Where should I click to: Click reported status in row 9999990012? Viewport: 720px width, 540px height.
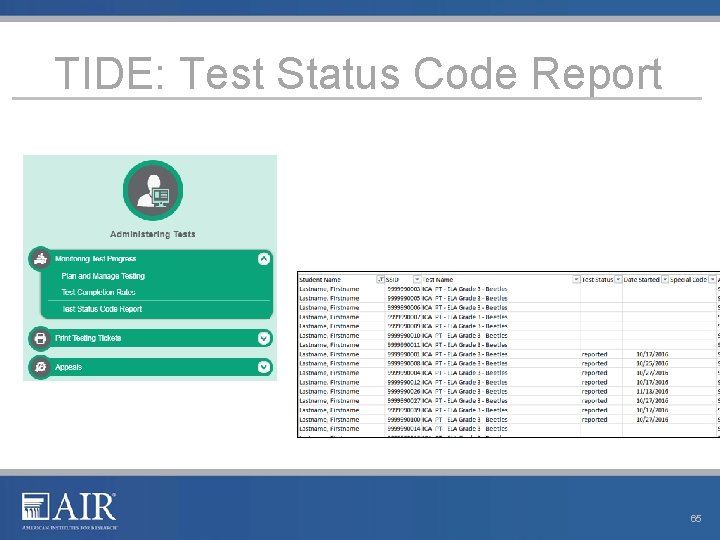click(594, 382)
